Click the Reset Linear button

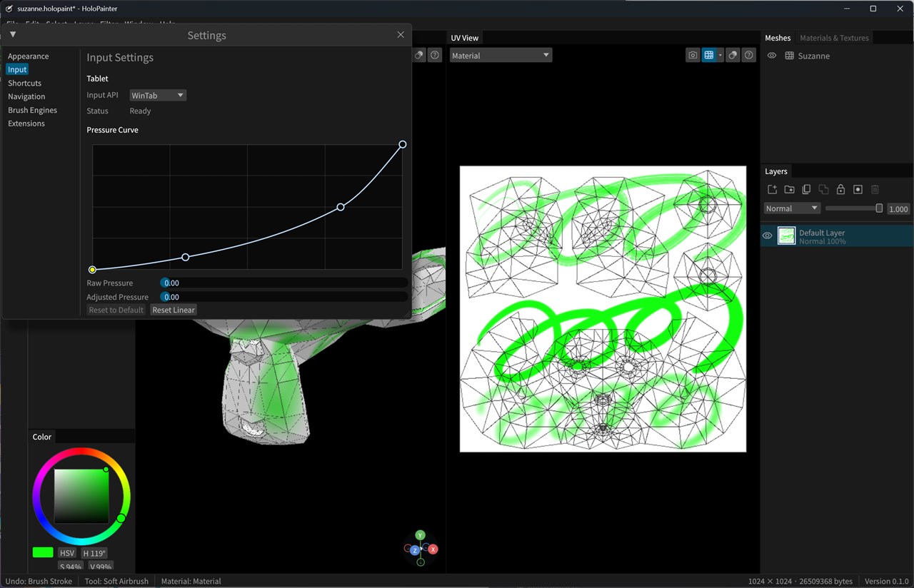(174, 310)
